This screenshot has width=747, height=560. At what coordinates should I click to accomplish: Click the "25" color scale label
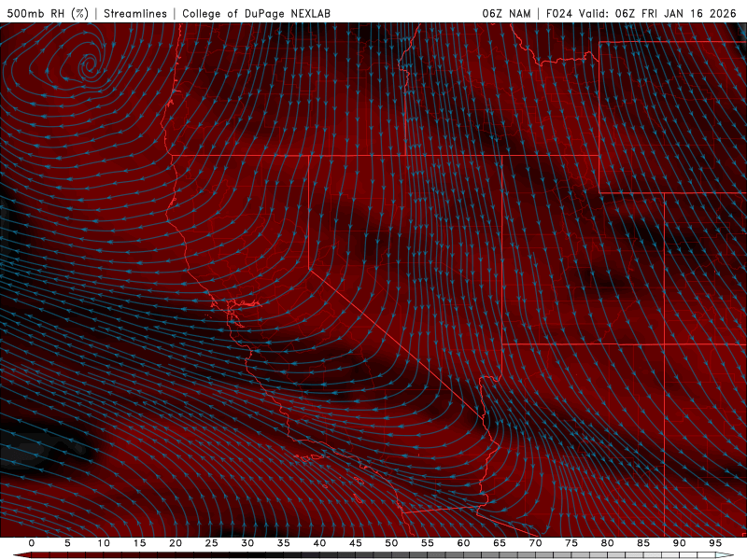(x=212, y=543)
